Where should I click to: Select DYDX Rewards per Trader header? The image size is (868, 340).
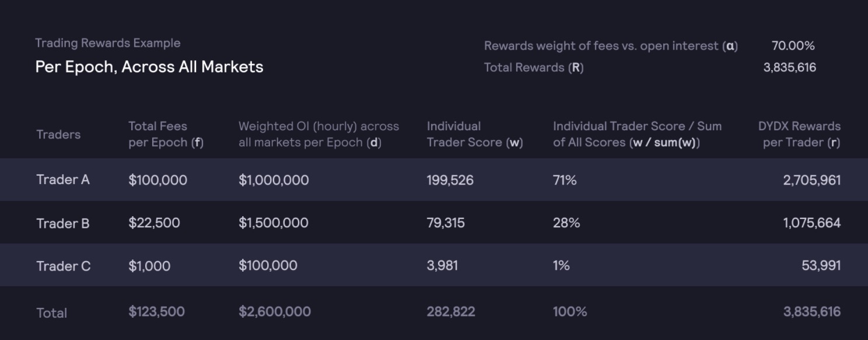[799, 134]
